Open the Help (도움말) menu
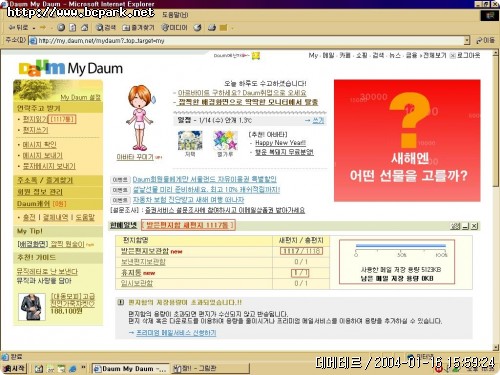Screen dimensions: 500x375 [x=175, y=15]
